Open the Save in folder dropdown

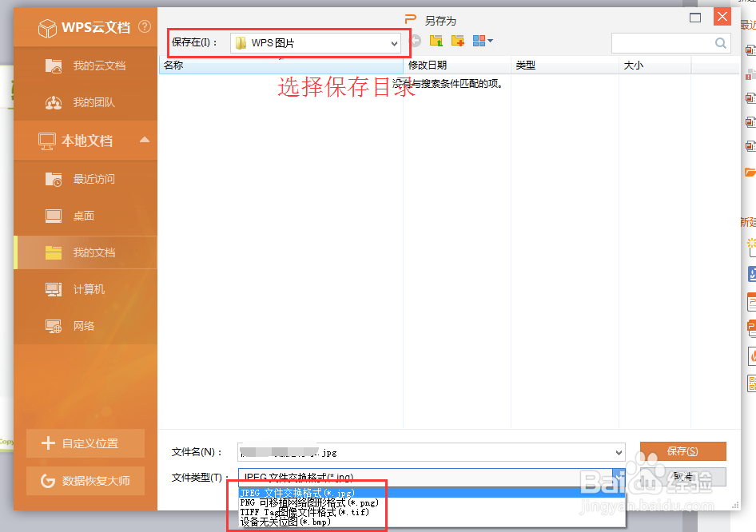(316, 43)
